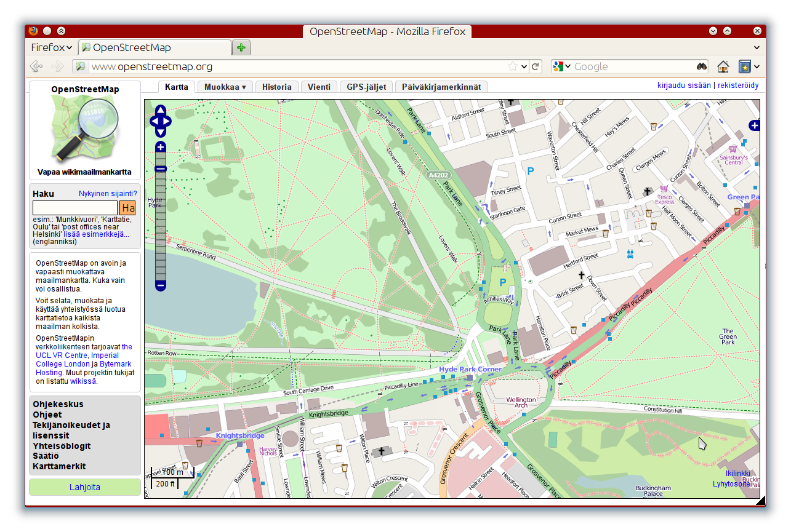Image resolution: width=791 pixels, height=532 pixels.
Task: Click the church icon near Down Street
Action: [x=582, y=276]
